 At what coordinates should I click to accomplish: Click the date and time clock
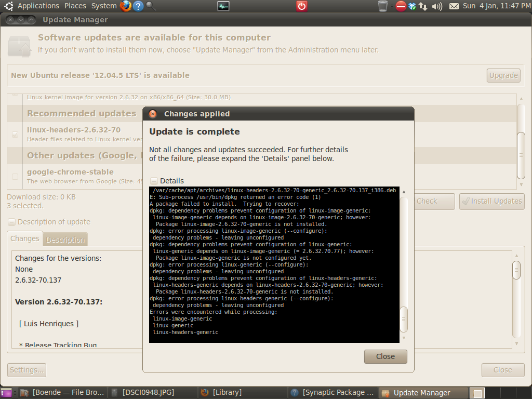(x=496, y=6)
